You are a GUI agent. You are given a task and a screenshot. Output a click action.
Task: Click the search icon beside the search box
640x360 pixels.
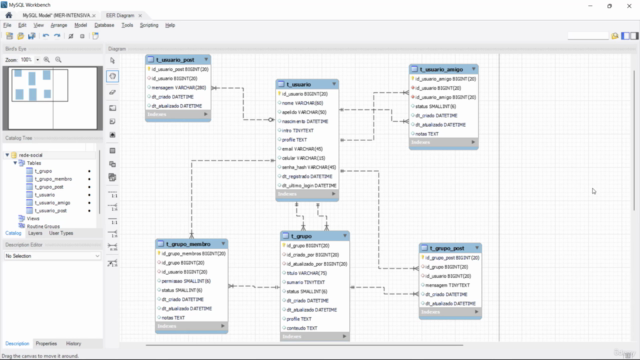click(x=615, y=36)
